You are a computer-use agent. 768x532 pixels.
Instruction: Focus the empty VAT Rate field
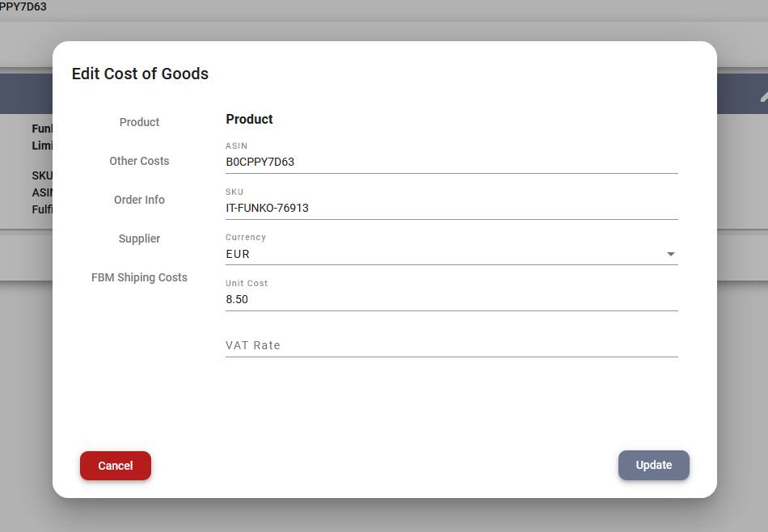tap(451, 345)
